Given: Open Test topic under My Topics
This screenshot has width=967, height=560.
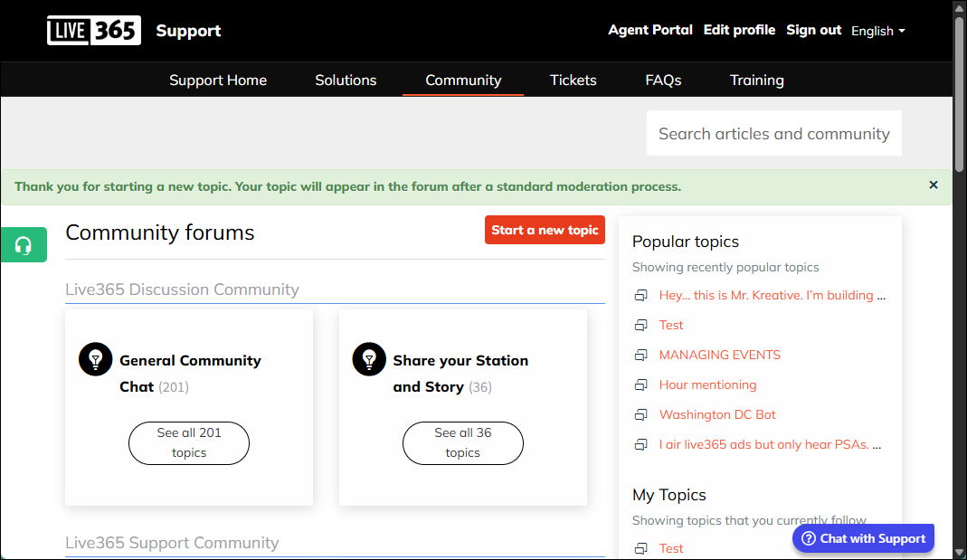Looking at the screenshot, I should [x=671, y=548].
